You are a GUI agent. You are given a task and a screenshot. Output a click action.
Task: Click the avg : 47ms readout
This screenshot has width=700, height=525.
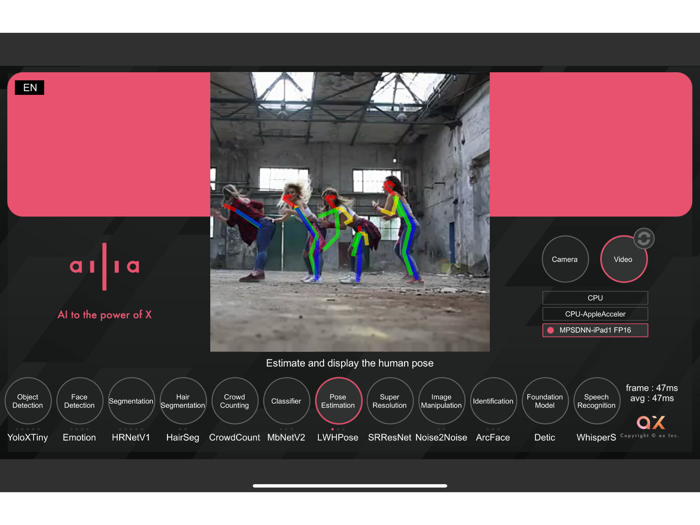pyautogui.click(x=652, y=398)
